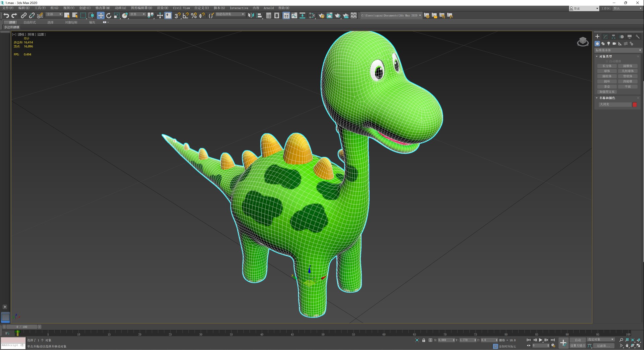The height and width of the screenshot is (350, 644).
Task: Click the Mirror tool icon
Action: pos(251,15)
